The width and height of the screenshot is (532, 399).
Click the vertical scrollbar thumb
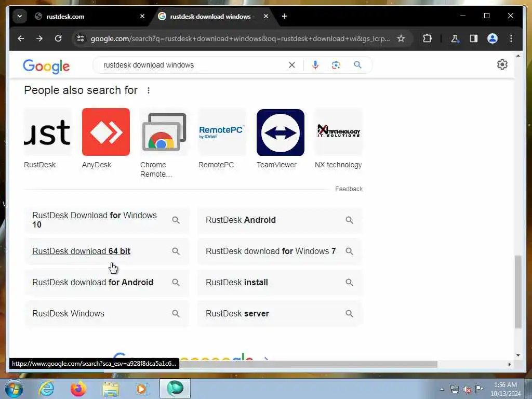[518, 292]
